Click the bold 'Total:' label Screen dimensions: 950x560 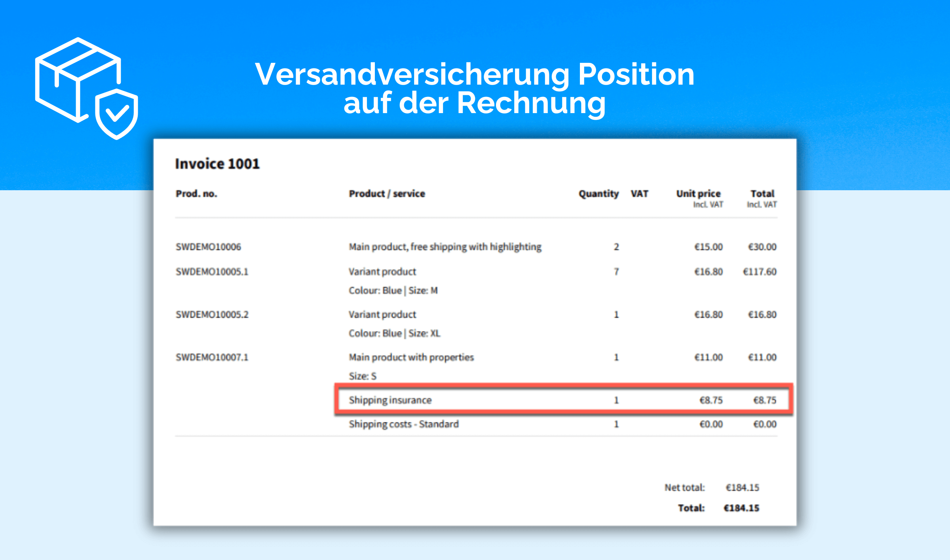click(x=691, y=508)
